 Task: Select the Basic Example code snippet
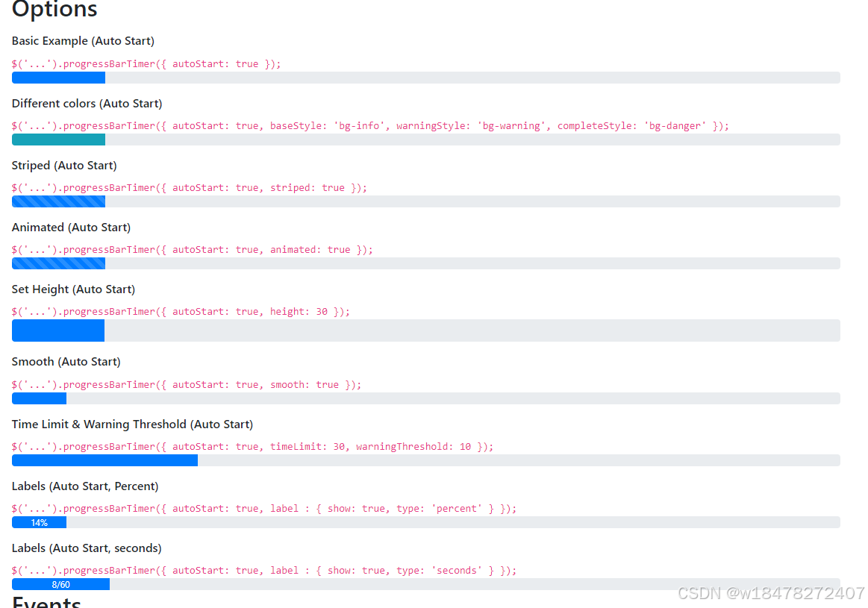[146, 63]
